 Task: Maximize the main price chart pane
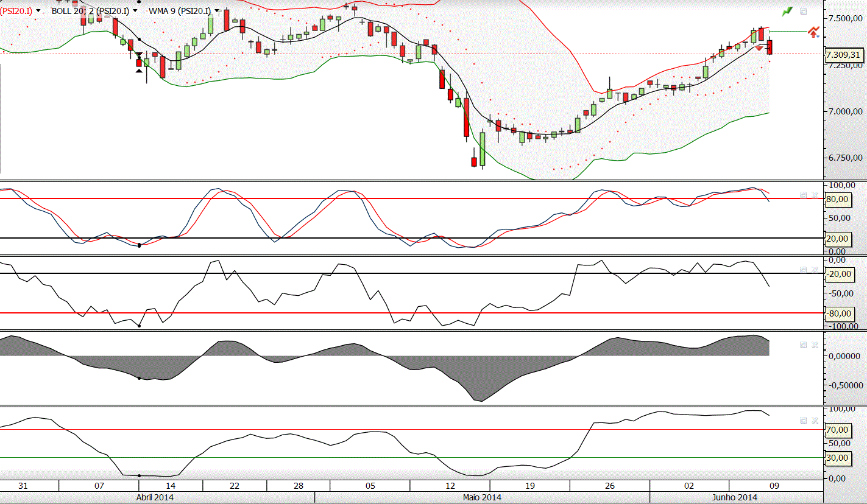point(803,11)
